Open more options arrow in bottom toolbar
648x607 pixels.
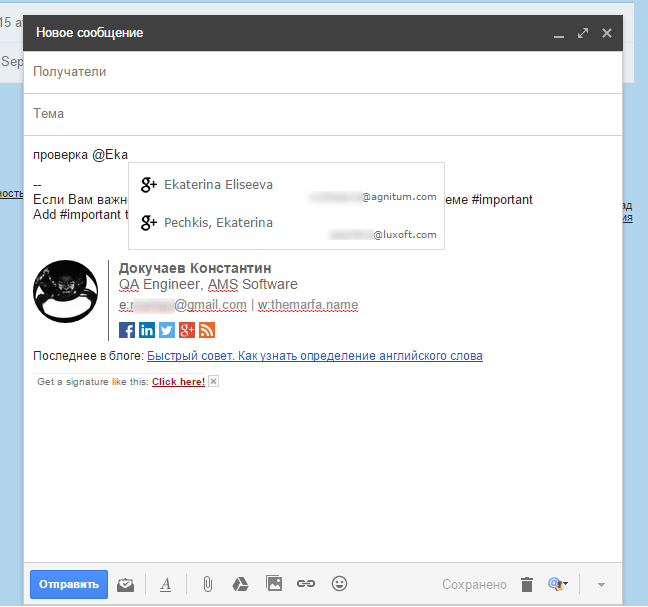tap(601, 585)
